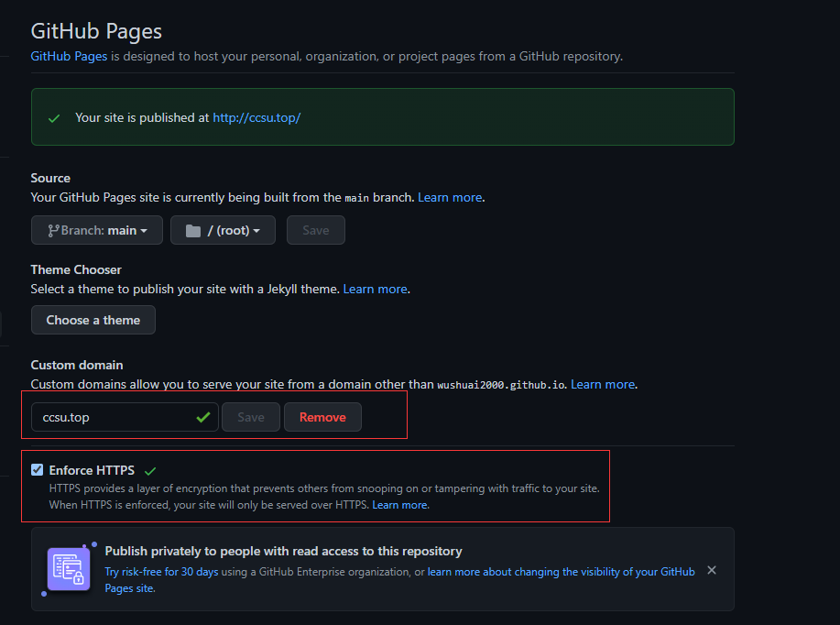Open the / (root) folder dropdown
840x625 pixels.
coord(223,231)
